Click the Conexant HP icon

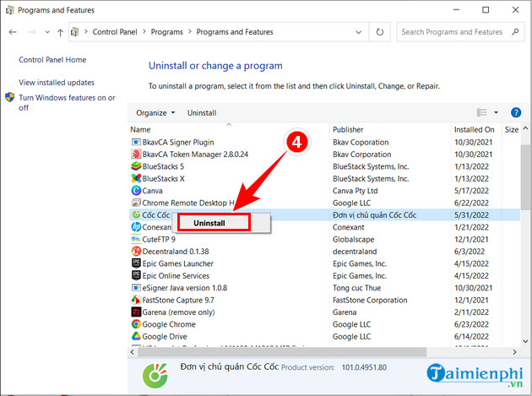[136, 227]
